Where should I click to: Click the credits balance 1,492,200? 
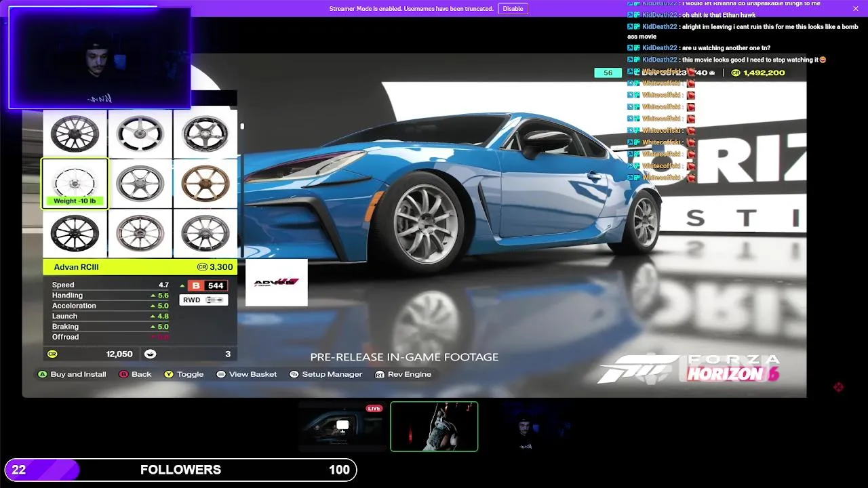point(758,73)
